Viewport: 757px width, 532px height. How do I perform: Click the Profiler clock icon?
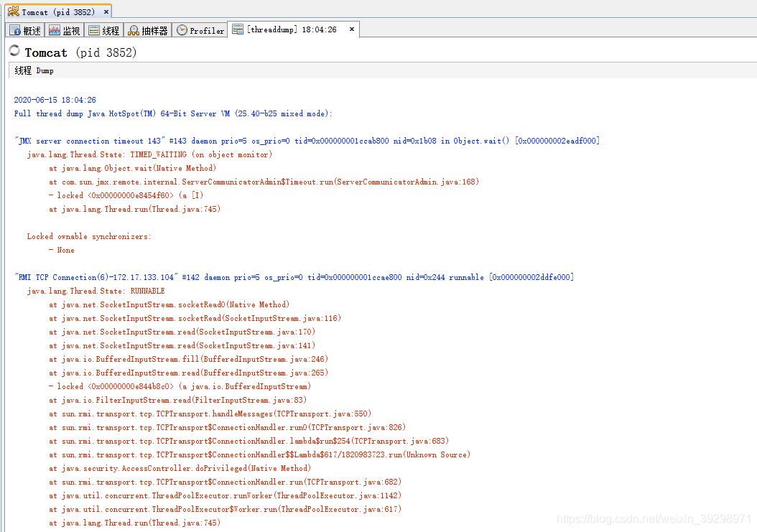[182, 29]
